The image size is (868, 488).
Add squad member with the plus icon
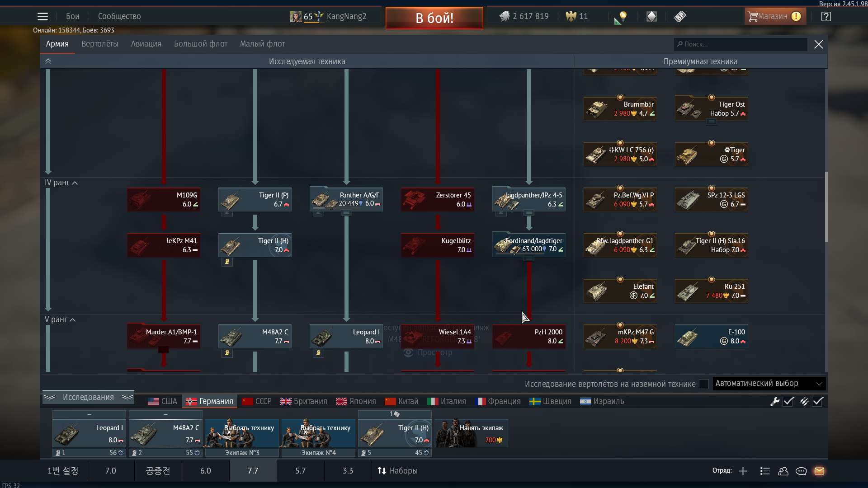743,471
